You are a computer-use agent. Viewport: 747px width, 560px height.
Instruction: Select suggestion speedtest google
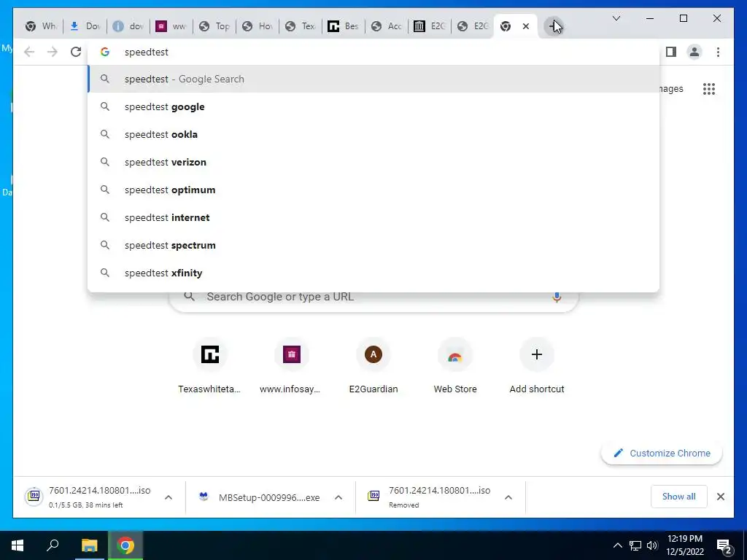(x=373, y=106)
